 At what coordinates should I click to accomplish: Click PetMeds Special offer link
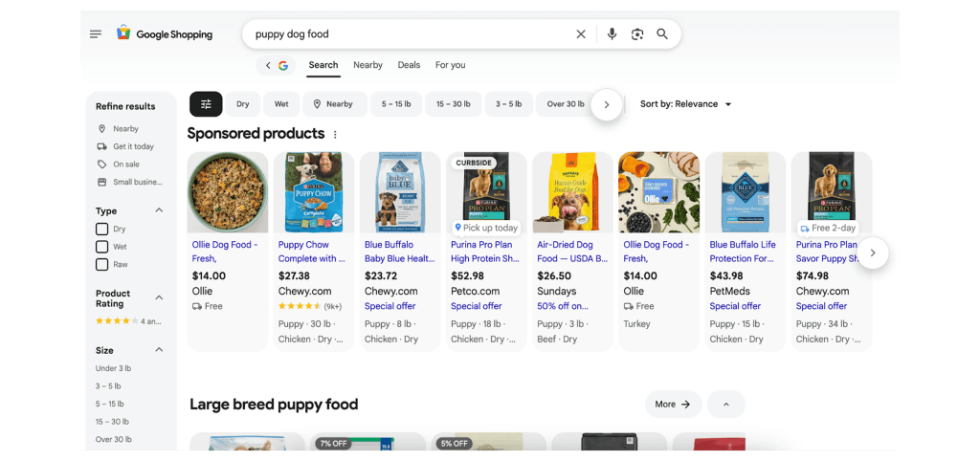tap(735, 306)
